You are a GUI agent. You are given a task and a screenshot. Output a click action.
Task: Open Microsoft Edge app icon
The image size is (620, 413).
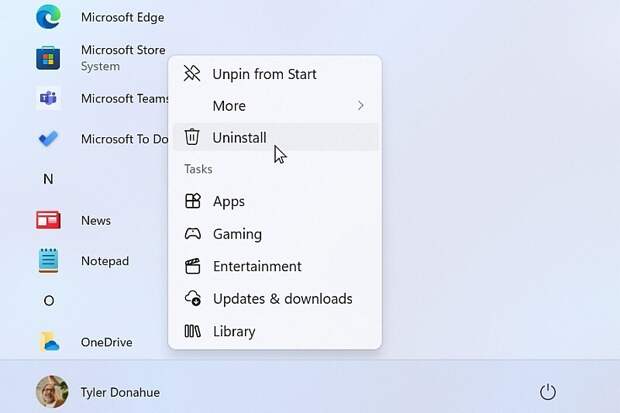[48, 17]
